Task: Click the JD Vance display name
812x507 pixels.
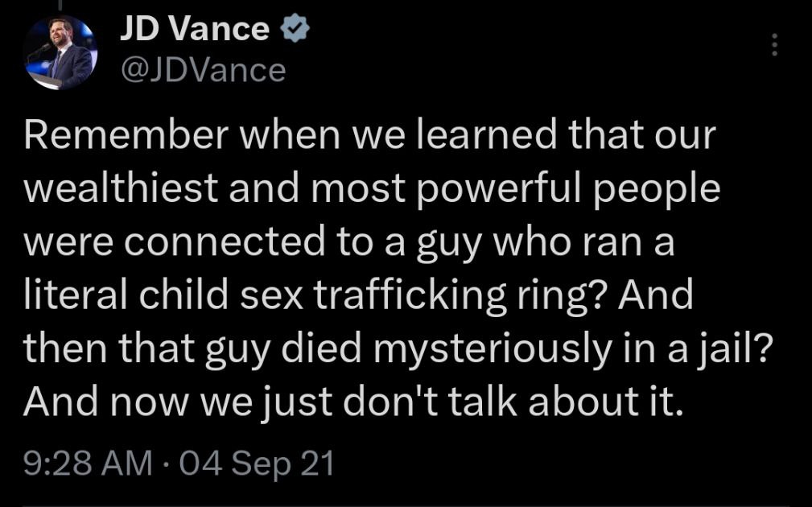Action: [x=195, y=29]
